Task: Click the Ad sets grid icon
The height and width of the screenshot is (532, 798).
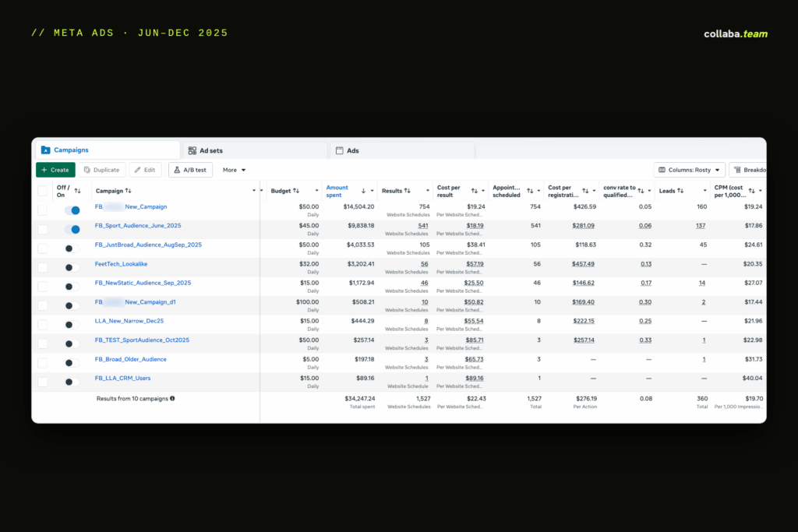Action: pyautogui.click(x=192, y=150)
